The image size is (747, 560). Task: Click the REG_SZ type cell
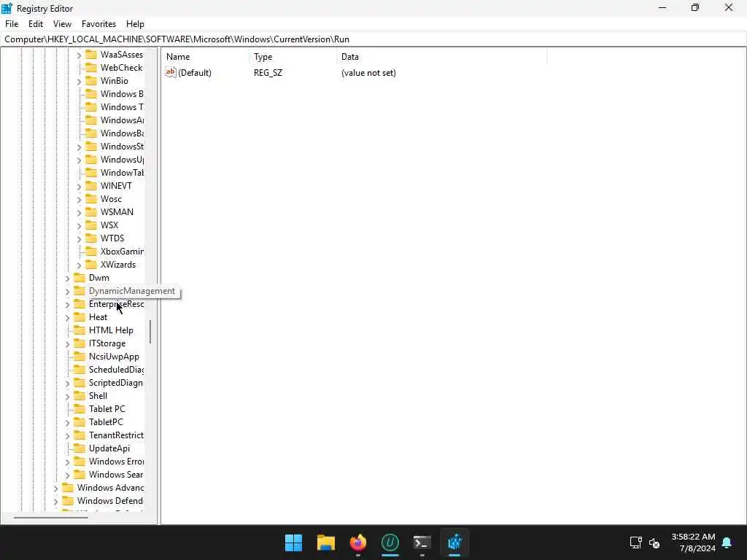[268, 73]
